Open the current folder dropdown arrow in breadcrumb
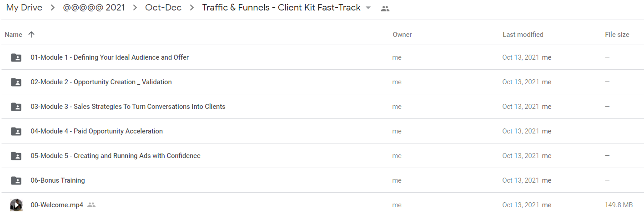The width and height of the screenshot is (644, 215). (x=368, y=8)
